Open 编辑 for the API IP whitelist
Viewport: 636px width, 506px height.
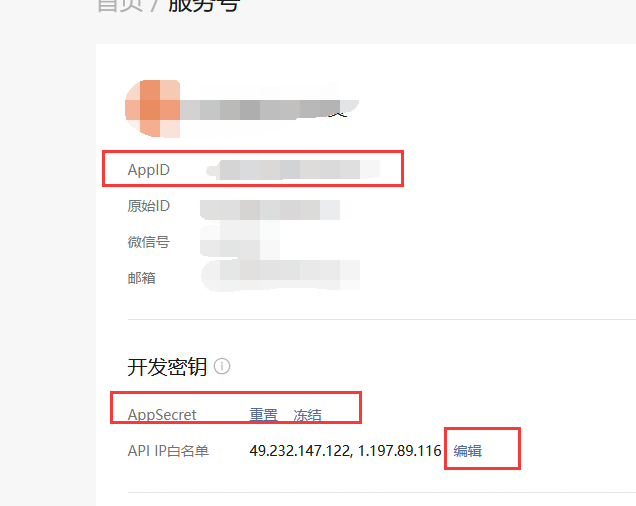tap(468, 451)
